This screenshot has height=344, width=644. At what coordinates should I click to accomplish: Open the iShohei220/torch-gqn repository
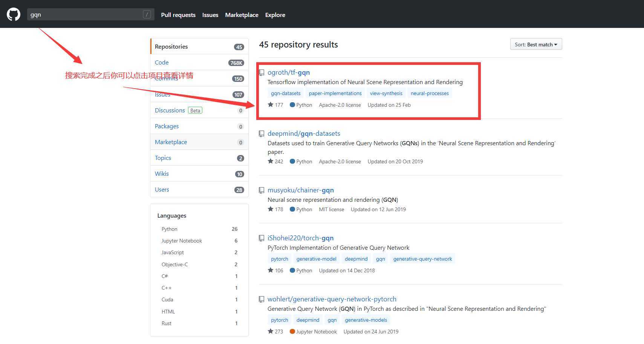(300, 238)
